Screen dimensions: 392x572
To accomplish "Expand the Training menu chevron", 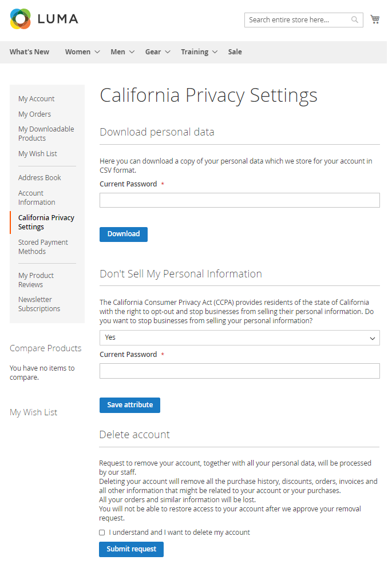I will (215, 52).
